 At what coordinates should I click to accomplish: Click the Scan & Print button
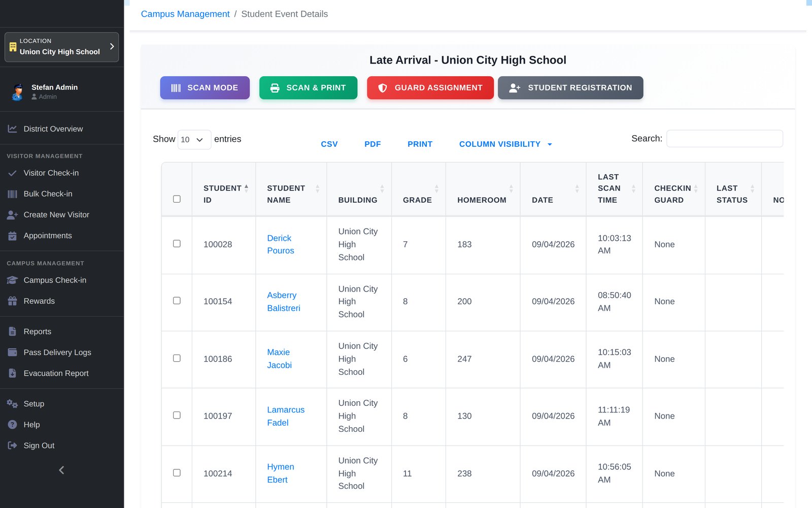[309, 88]
